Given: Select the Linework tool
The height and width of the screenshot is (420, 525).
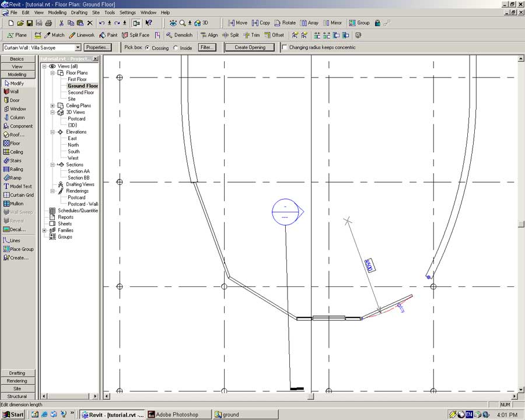Looking at the screenshot, I should tap(82, 35).
